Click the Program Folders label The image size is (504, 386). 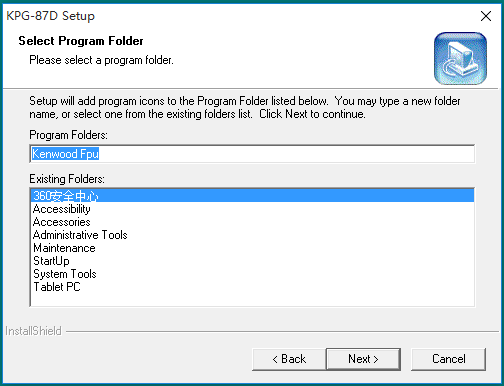tap(68, 135)
